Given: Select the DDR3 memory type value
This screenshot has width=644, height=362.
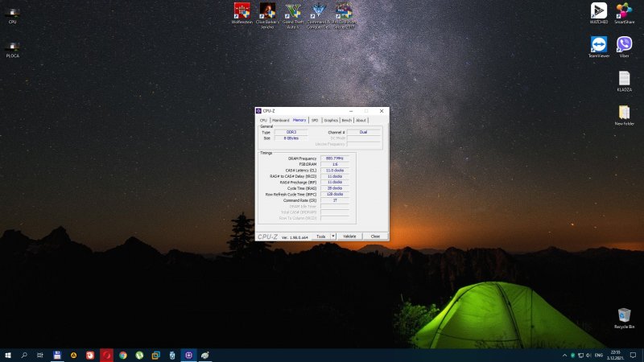Looking at the screenshot, I should point(291,132).
